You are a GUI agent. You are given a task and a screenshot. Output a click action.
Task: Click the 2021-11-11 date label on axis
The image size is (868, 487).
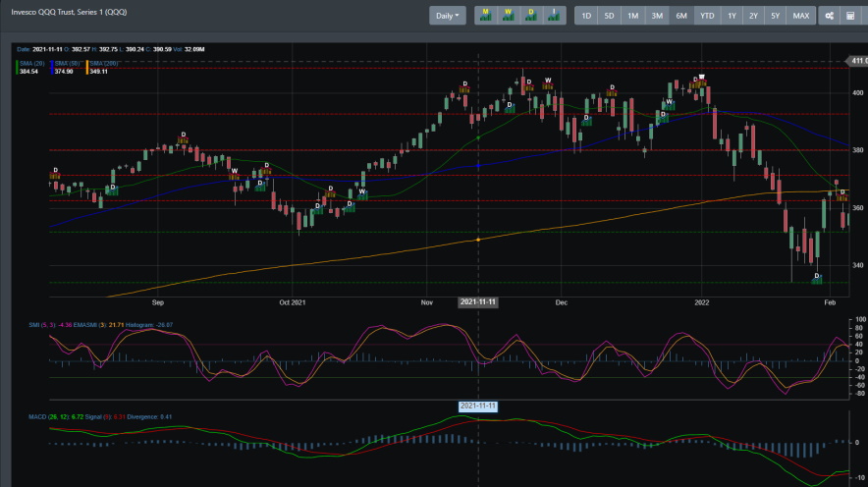point(478,301)
